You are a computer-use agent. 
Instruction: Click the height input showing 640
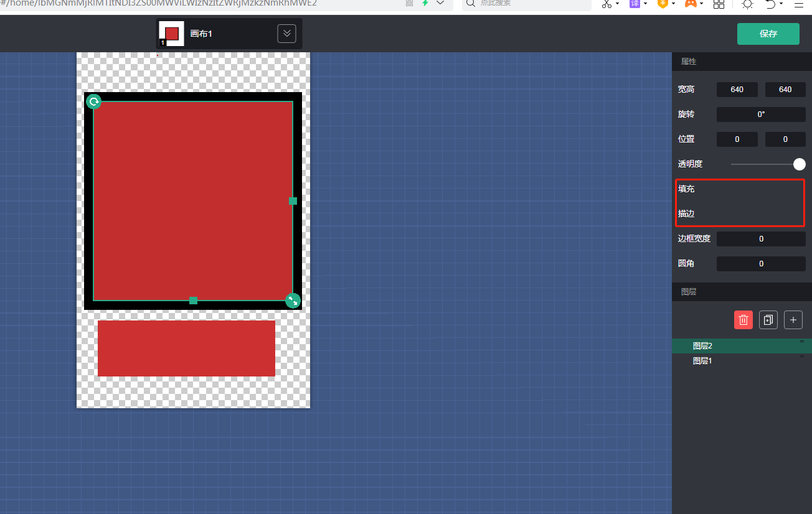785,90
